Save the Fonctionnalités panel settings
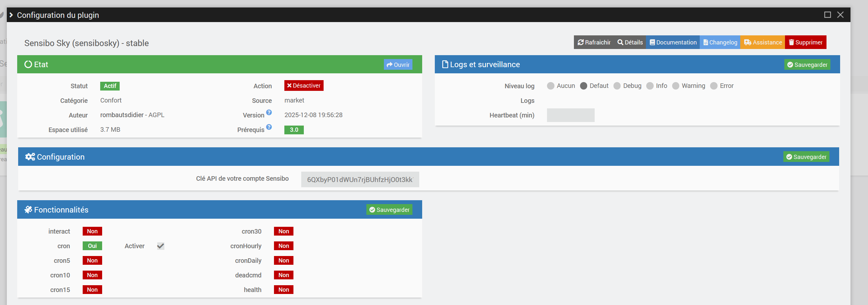 (x=389, y=210)
